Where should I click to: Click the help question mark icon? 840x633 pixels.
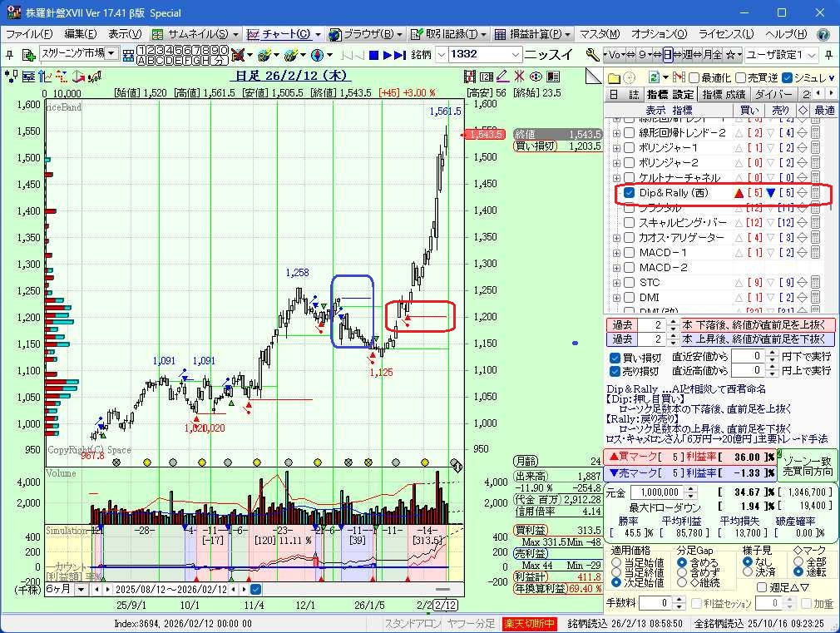[823, 34]
